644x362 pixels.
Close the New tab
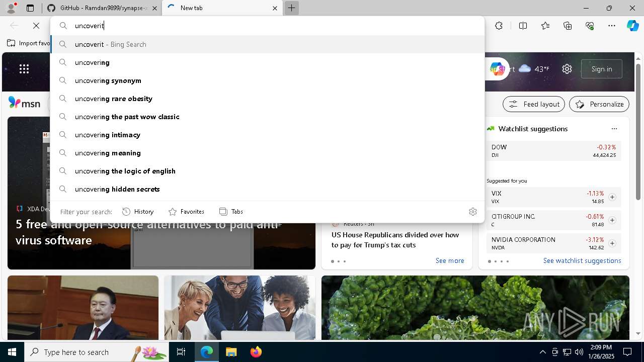(275, 8)
